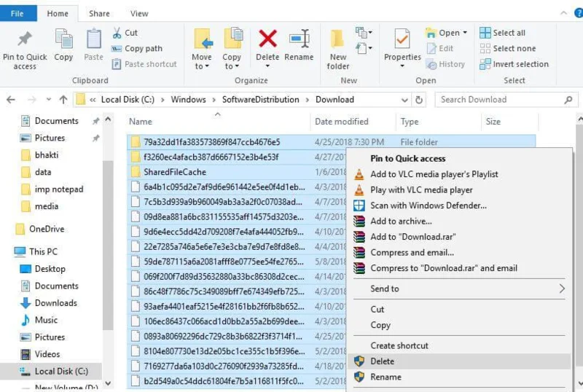
Task: Open OneDrive in the navigation pane
Action: coord(41,229)
